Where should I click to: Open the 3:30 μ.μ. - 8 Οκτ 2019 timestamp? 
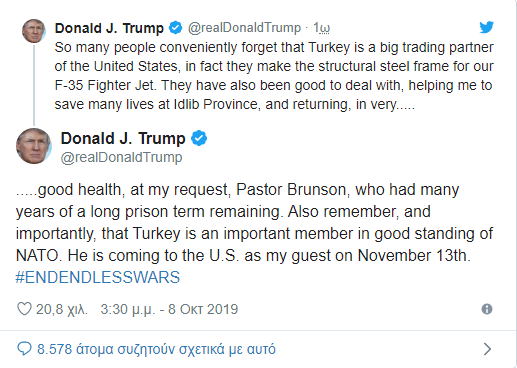[x=169, y=309]
